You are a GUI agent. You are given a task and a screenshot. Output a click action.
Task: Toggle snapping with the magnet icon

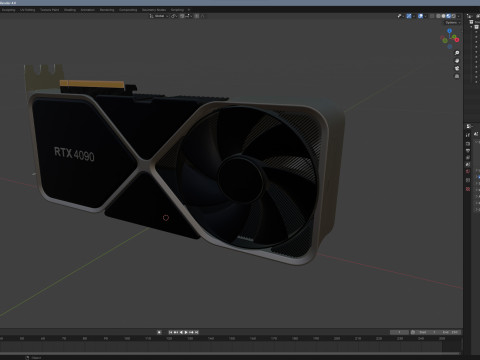(x=182, y=16)
